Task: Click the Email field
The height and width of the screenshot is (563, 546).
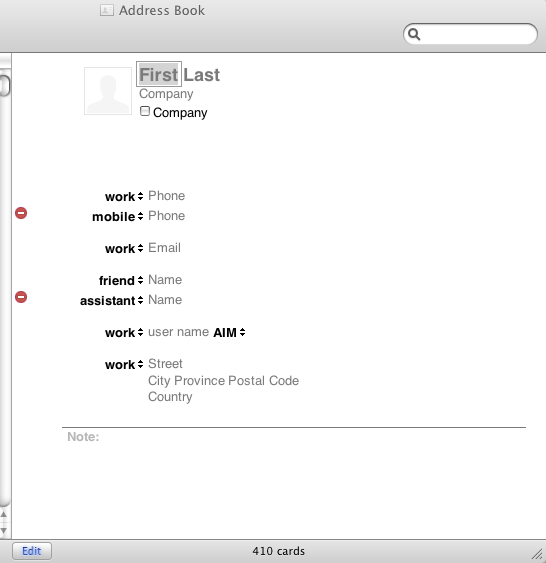Action: [164, 248]
